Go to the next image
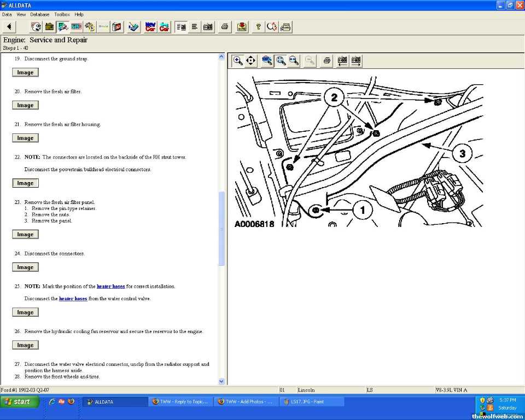Image resolution: width=525 pixels, height=420 pixels. pos(356,61)
